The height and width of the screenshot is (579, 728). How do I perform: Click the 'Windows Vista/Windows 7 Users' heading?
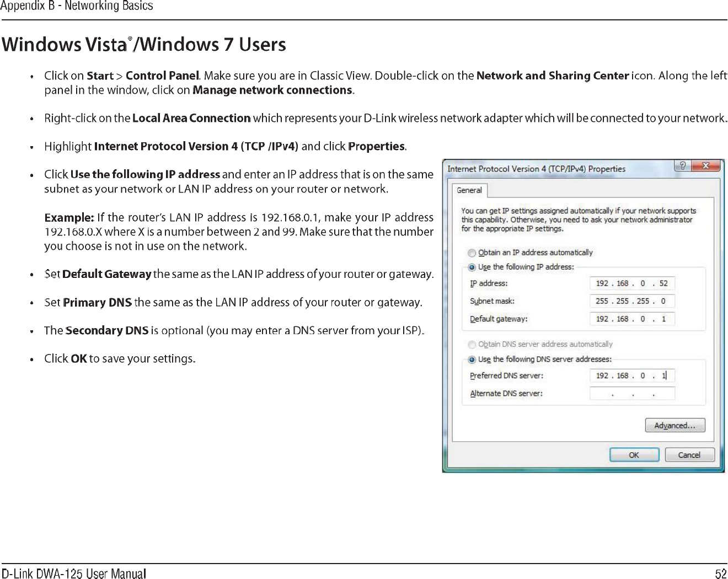(144, 44)
